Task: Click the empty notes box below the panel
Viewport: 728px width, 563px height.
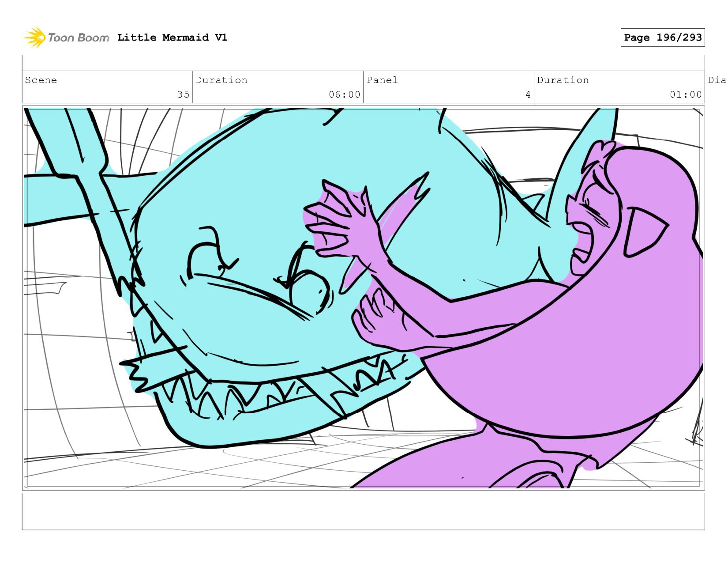Action: pos(363,511)
